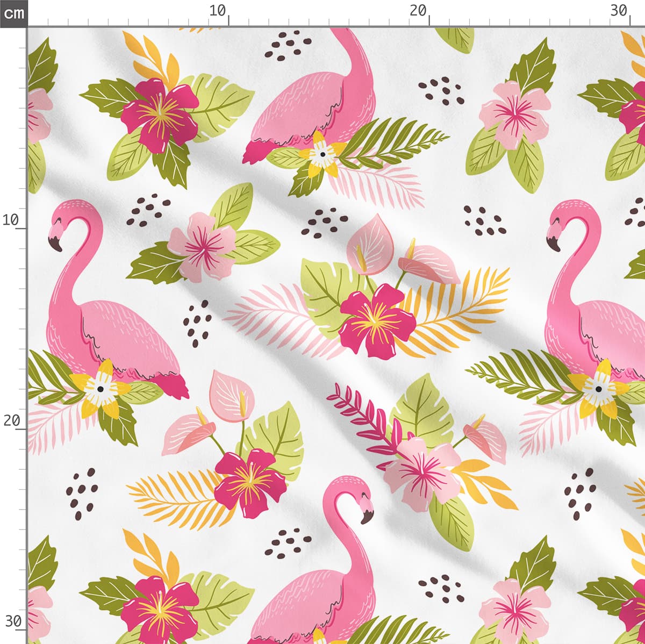This screenshot has height=644, width=645.
Task: Click the 20 mark on vertical ruler
Action: (x=11, y=420)
